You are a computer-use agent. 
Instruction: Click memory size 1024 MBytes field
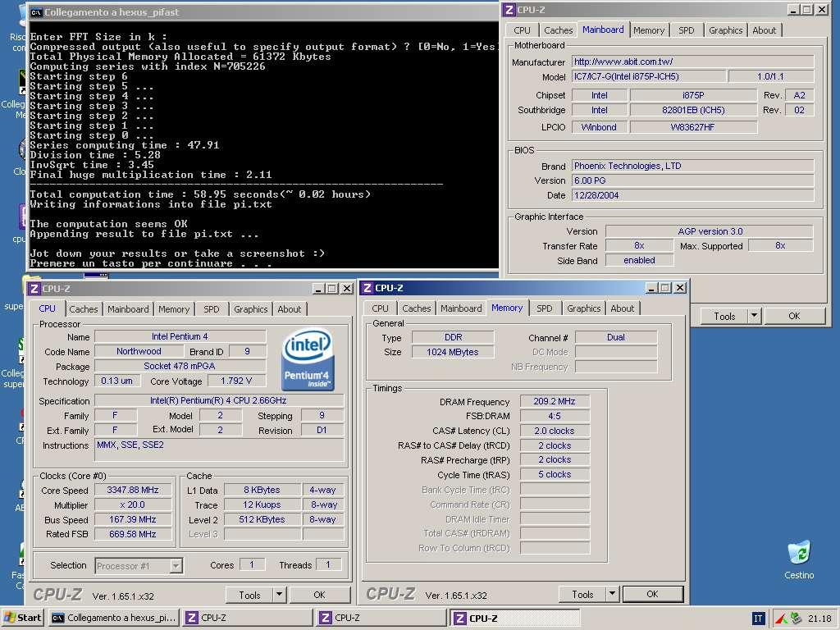click(453, 352)
